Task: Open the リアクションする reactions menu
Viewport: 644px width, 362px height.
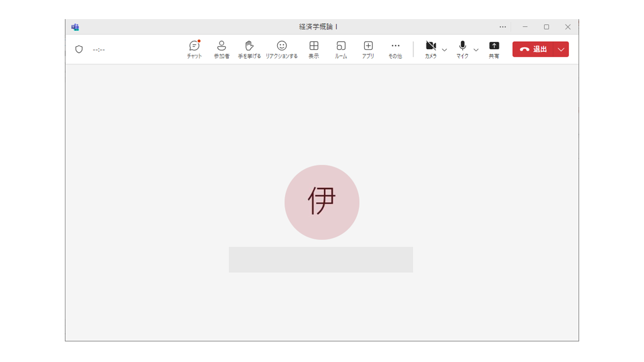Action: click(282, 49)
